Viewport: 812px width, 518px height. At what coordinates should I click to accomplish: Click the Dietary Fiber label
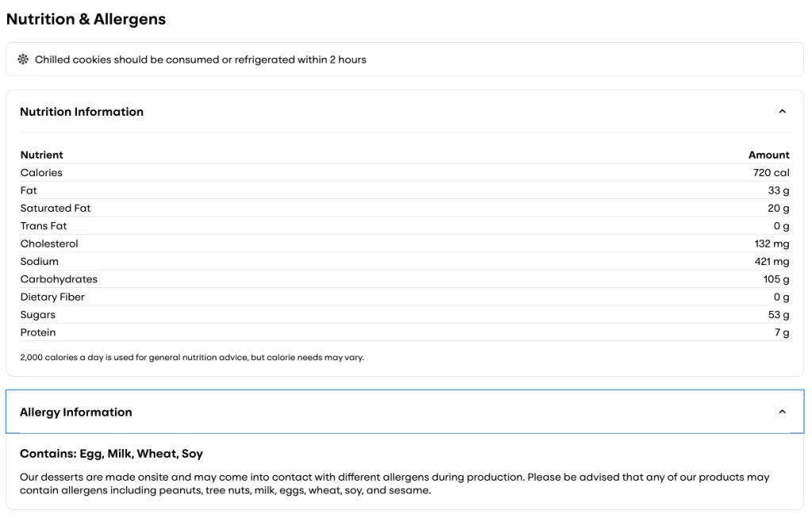(52, 297)
